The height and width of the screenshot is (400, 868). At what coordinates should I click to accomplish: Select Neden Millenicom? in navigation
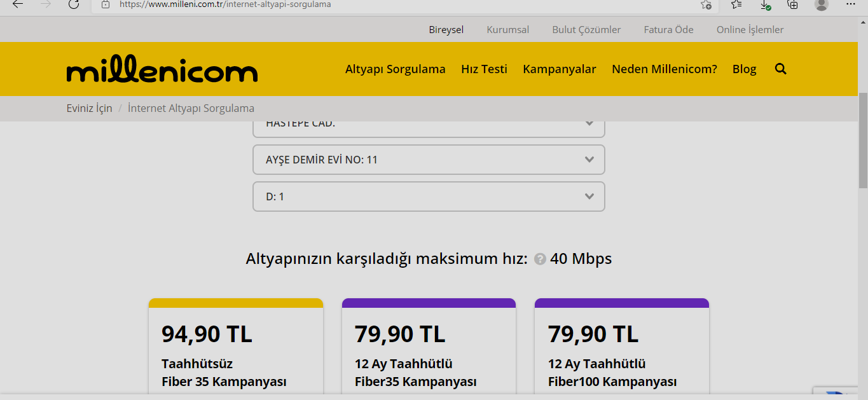pos(665,69)
